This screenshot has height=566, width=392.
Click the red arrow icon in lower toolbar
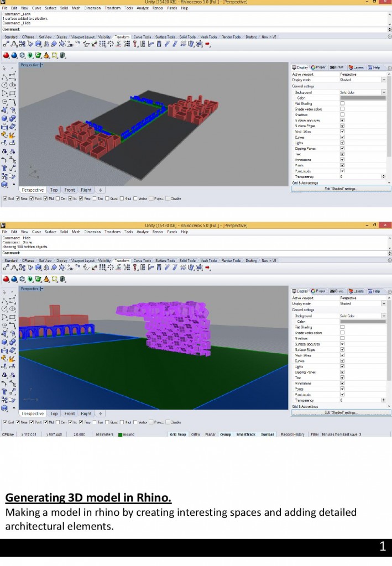(x=207, y=268)
